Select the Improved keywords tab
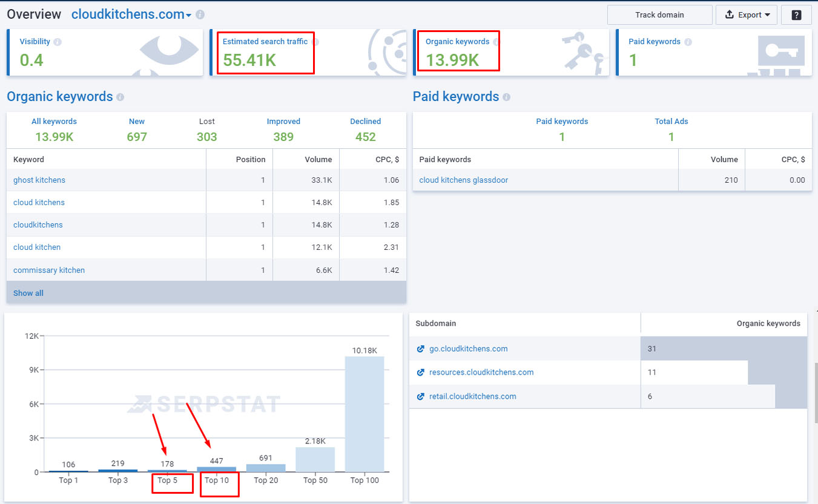 pyautogui.click(x=283, y=129)
